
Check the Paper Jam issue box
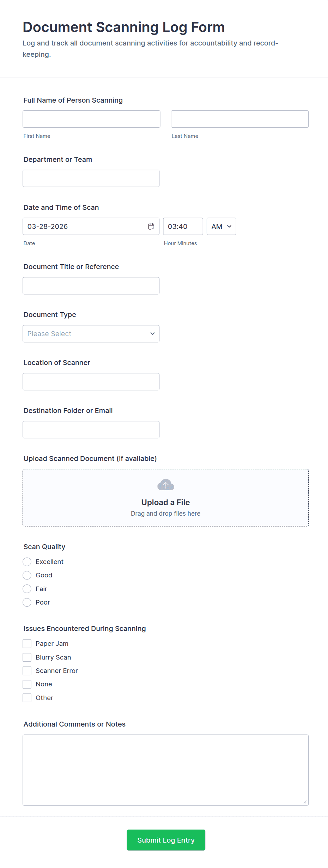[x=27, y=644]
